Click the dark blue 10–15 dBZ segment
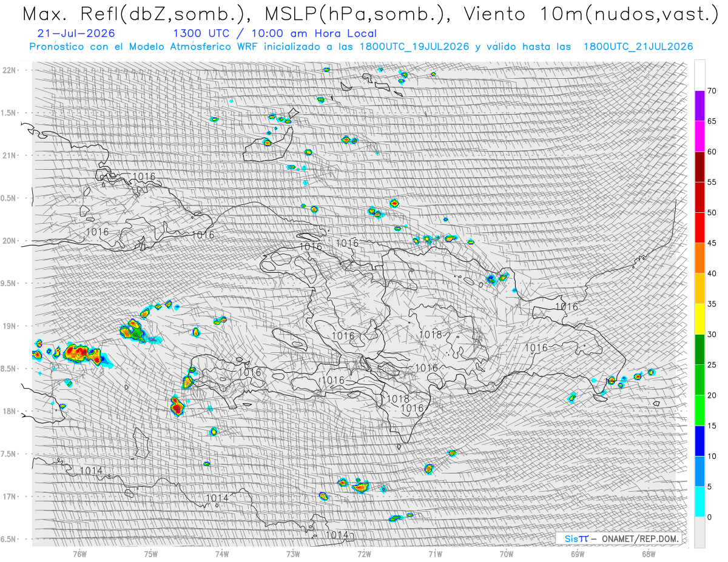 699,441
